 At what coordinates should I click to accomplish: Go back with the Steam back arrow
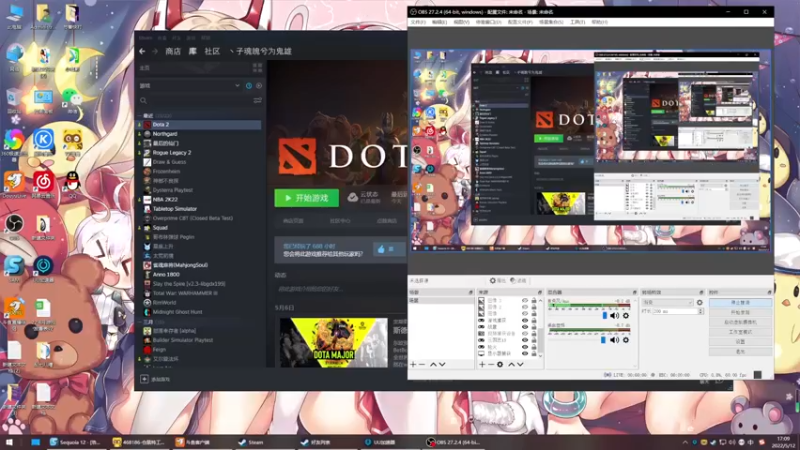point(142,51)
